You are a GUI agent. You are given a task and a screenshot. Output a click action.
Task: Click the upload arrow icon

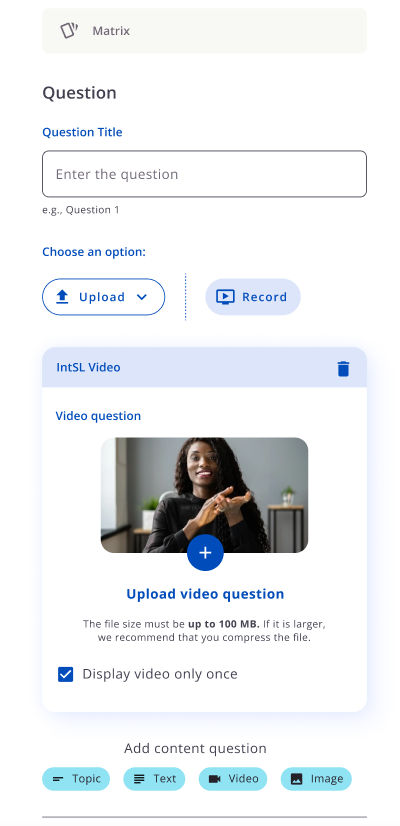click(x=62, y=297)
